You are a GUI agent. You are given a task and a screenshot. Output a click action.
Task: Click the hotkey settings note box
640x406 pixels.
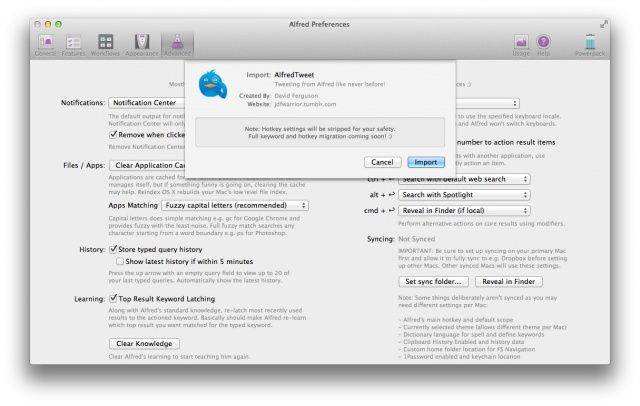[320, 132]
